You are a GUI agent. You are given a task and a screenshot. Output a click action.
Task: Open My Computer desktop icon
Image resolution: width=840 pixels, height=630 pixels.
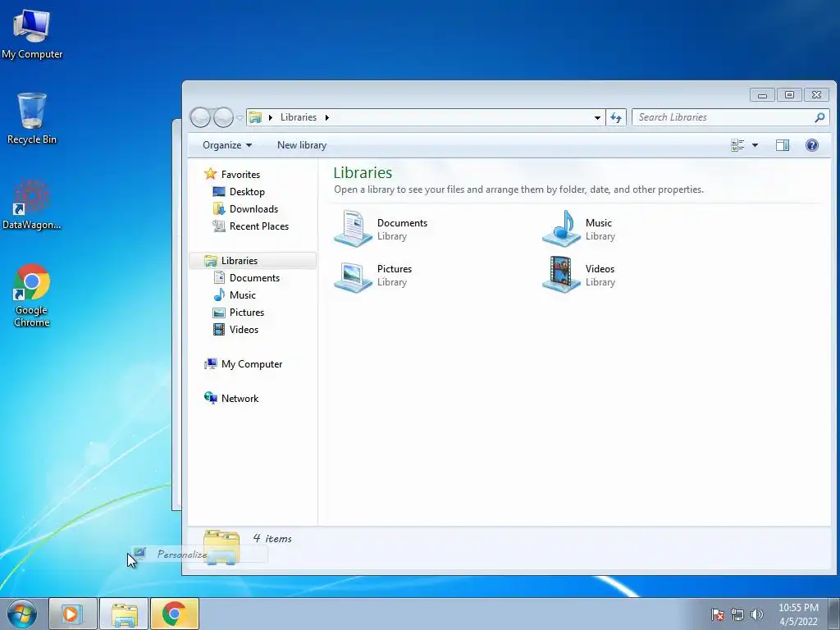tap(32, 34)
